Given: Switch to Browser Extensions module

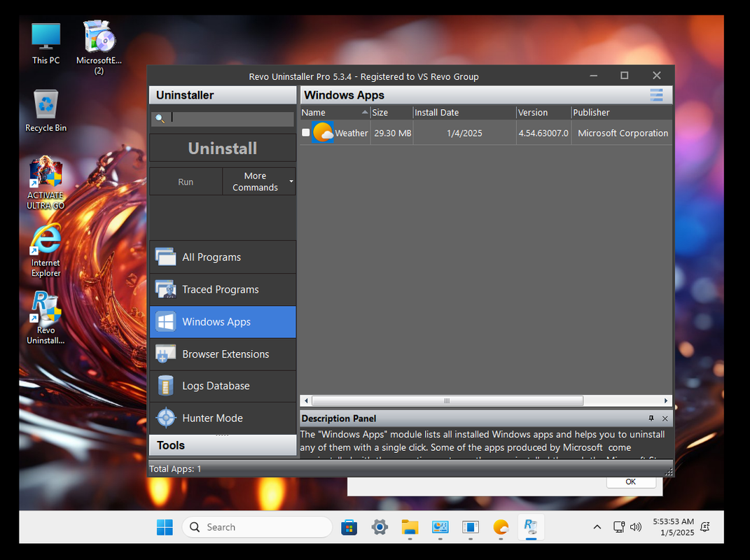Looking at the screenshot, I should coord(223,354).
